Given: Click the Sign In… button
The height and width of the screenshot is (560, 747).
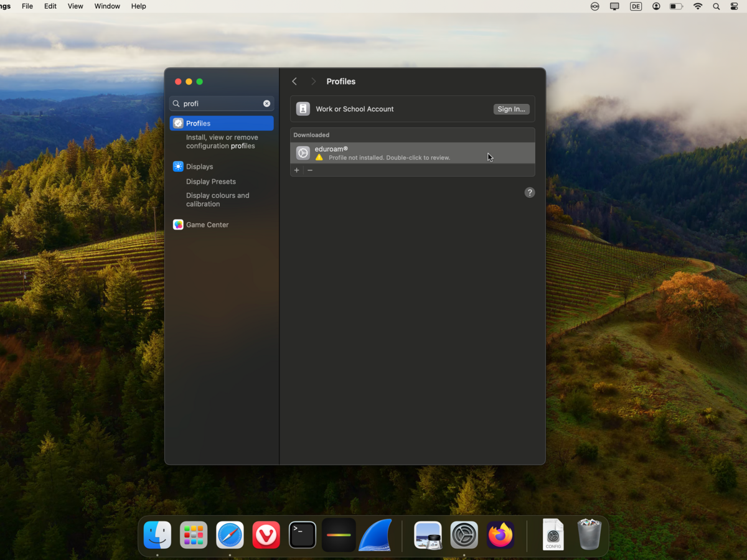Looking at the screenshot, I should click(x=511, y=109).
